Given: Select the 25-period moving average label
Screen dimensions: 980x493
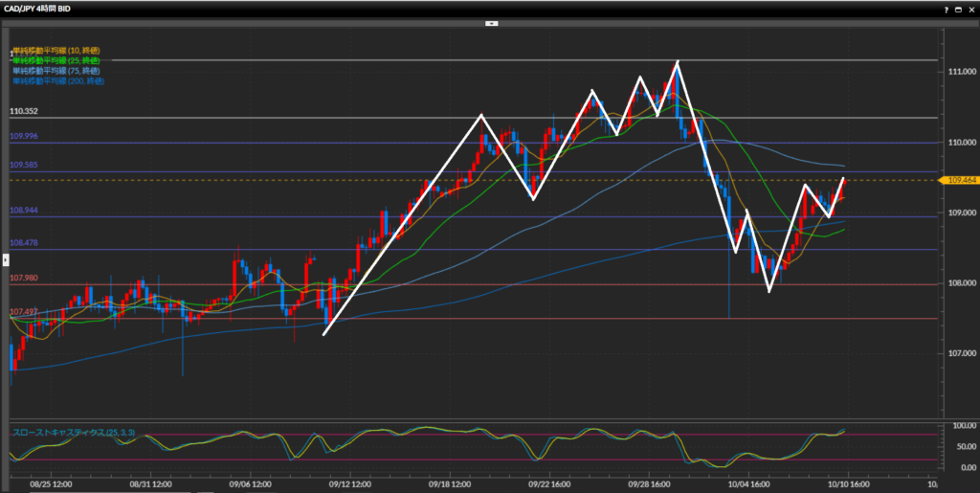Looking at the screenshot, I should [55, 60].
